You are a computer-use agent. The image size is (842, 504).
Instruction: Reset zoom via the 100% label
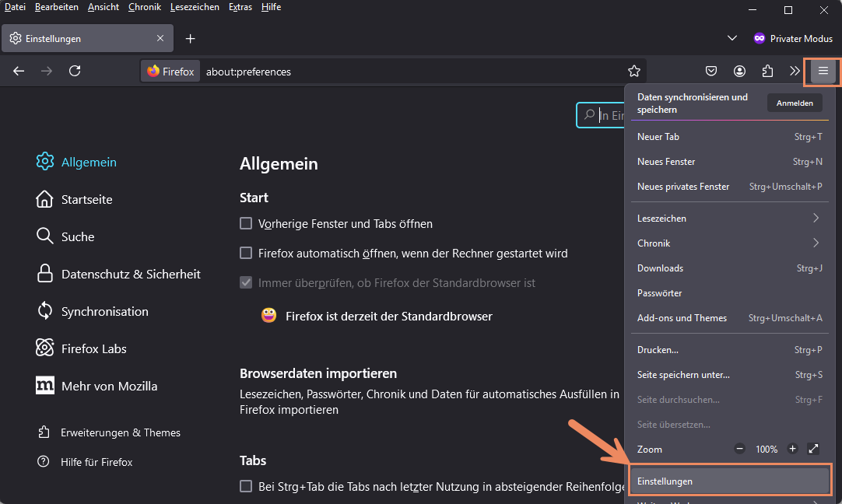(767, 450)
